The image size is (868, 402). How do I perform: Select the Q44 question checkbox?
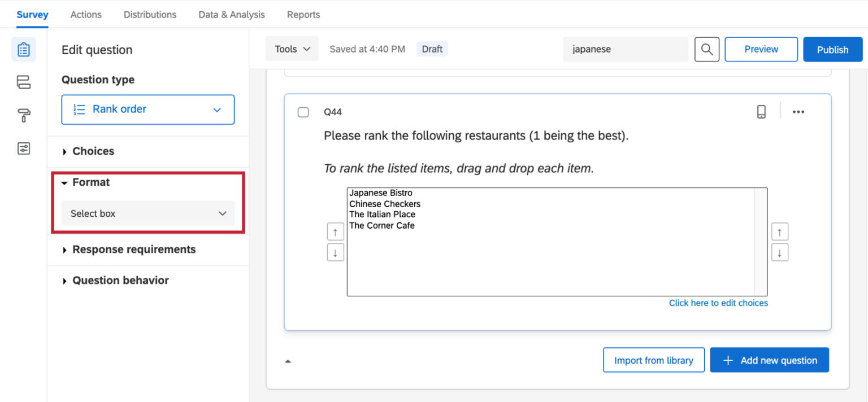[x=303, y=112]
